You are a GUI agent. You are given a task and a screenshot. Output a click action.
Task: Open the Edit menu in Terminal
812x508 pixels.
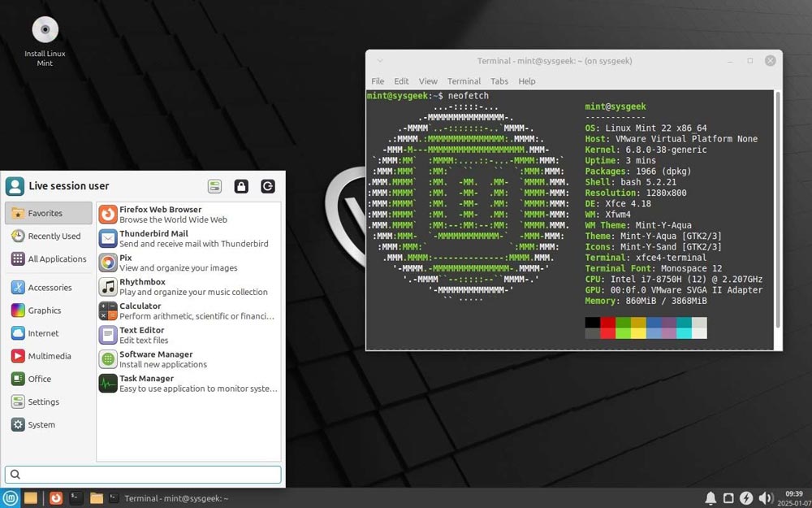[x=401, y=81]
